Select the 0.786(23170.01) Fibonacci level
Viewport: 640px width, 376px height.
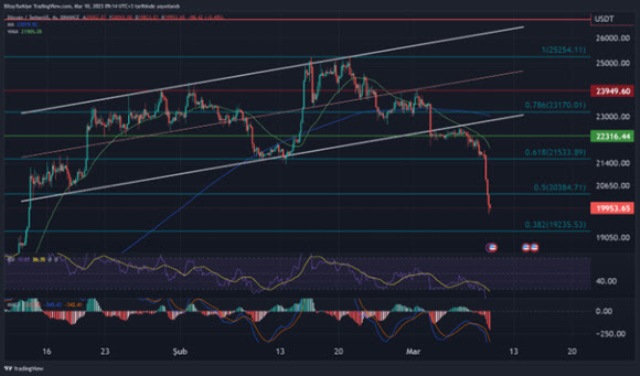556,105
